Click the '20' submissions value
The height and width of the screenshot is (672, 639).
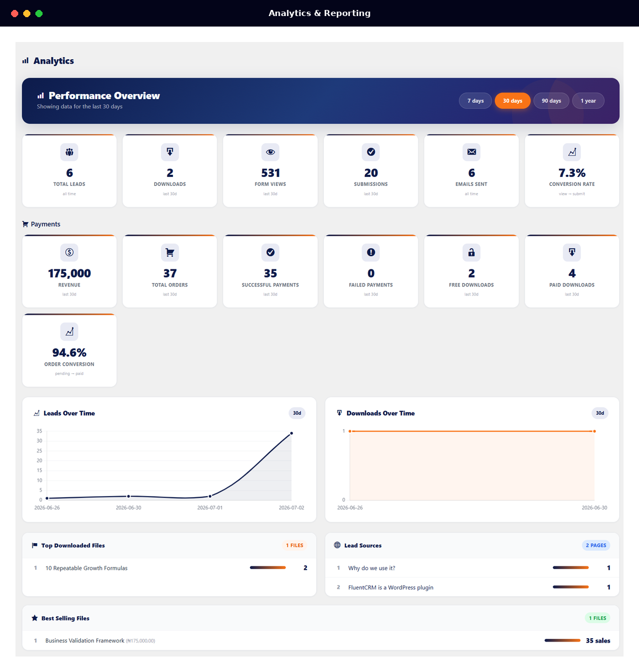pyautogui.click(x=371, y=173)
